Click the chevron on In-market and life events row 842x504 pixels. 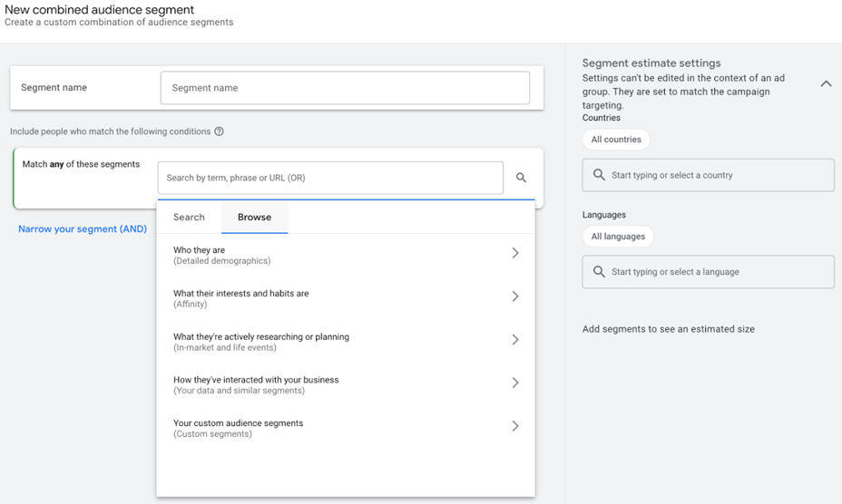[x=515, y=340]
